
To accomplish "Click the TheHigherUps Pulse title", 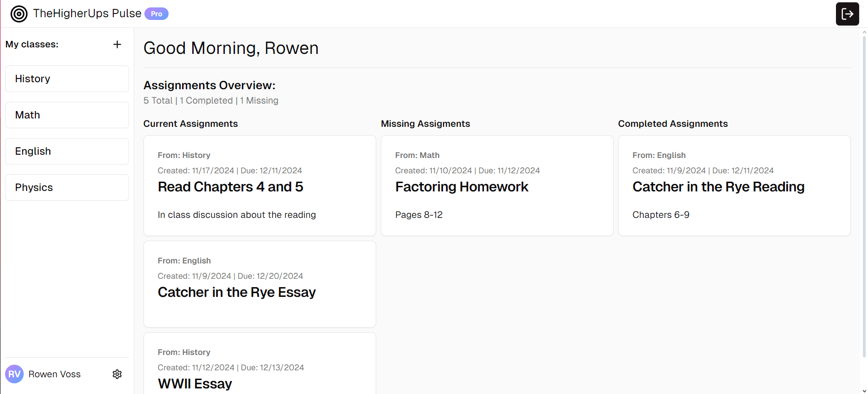I will click(x=87, y=13).
